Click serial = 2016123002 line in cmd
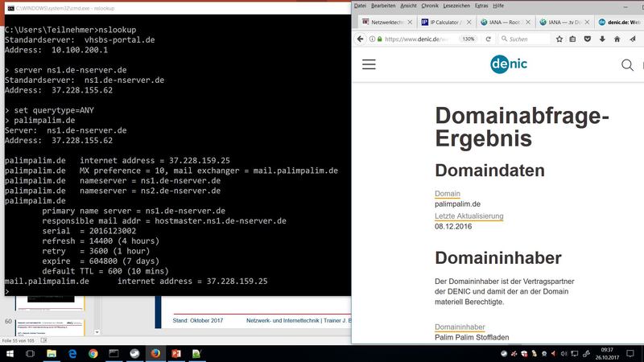This screenshot has height=362, width=644. pos(89,231)
